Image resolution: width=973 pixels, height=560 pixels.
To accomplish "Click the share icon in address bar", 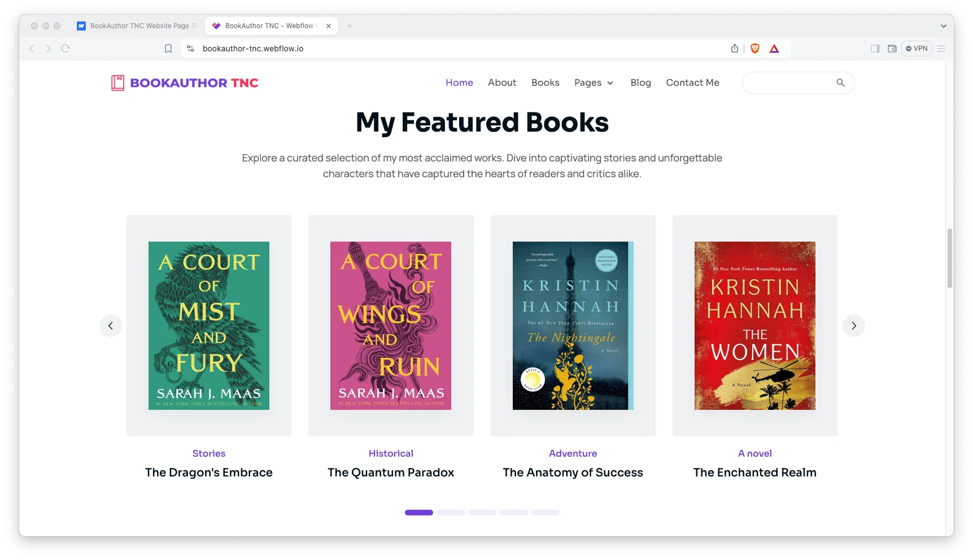I will pyautogui.click(x=734, y=49).
